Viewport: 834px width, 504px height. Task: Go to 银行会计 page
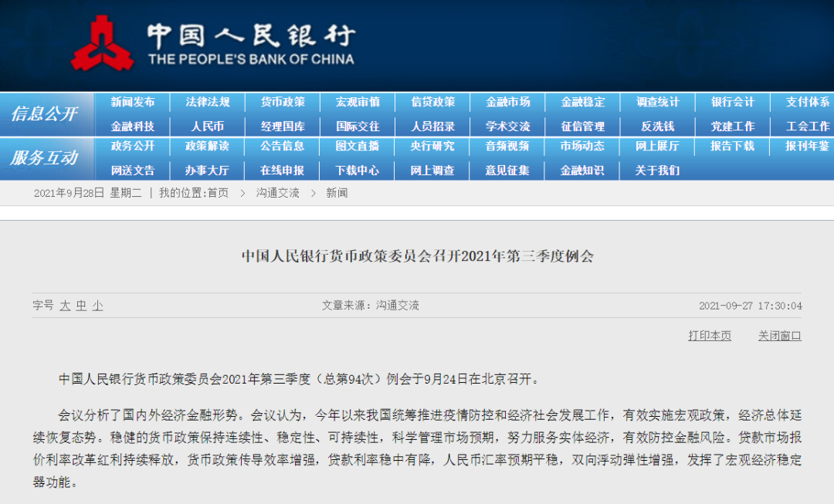[x=732, y=102]
